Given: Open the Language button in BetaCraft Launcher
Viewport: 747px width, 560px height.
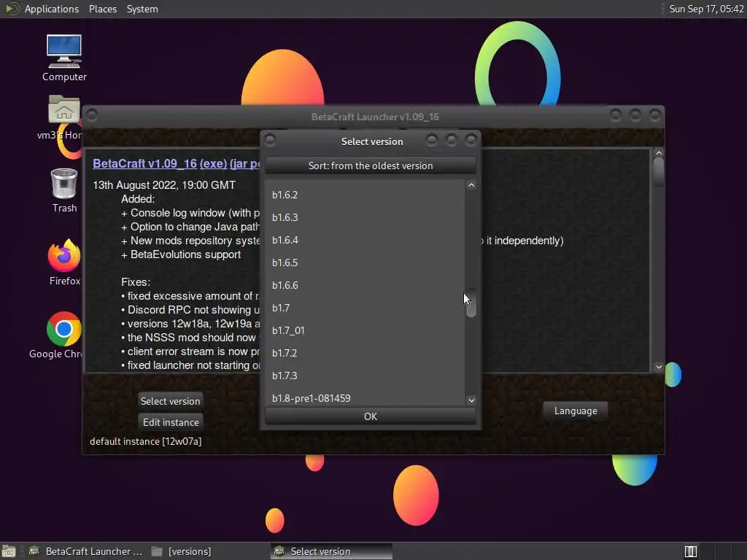Looking at the screenshot, I should click(x=576, y=411).
